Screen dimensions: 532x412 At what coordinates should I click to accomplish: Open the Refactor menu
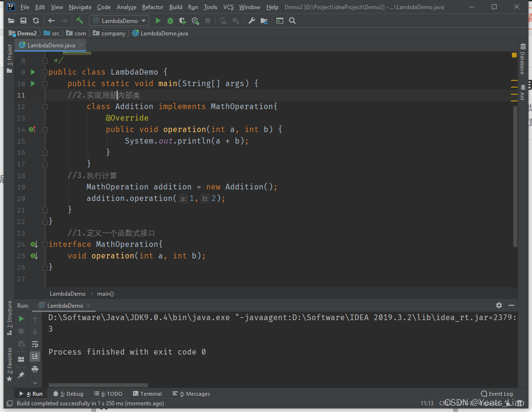pyautogui.click(x=152, y=7)
